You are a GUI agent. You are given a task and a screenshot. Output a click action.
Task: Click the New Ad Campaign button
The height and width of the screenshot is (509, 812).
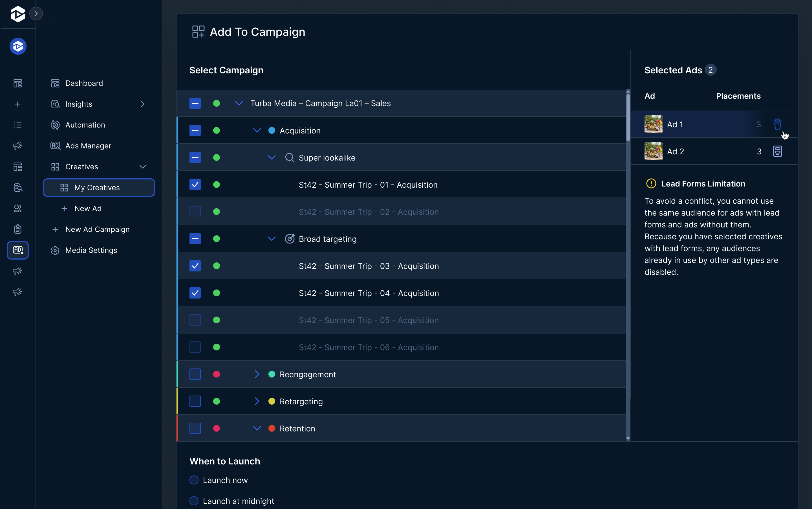[97, 229]
